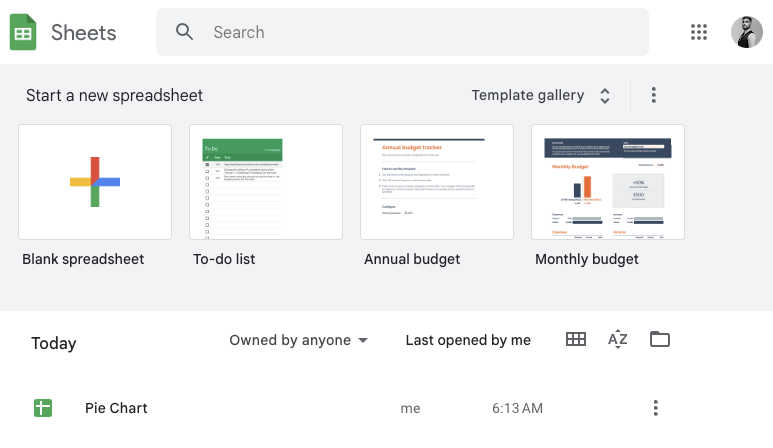
Task: Open more options beside Template gallery
Action: click(654, 95)
